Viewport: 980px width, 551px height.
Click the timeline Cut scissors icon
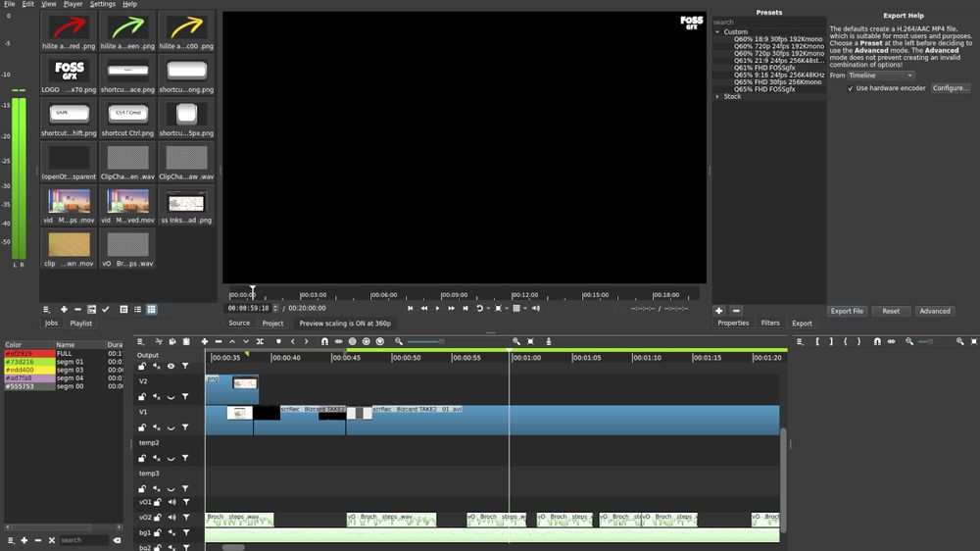point(159,341)
